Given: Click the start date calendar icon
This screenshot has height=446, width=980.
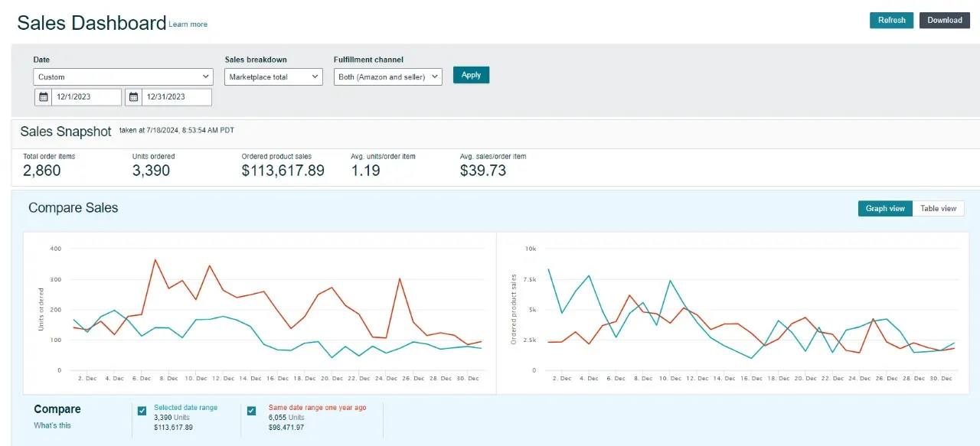Looking at the screenshot, I should (x=44, y=97).
